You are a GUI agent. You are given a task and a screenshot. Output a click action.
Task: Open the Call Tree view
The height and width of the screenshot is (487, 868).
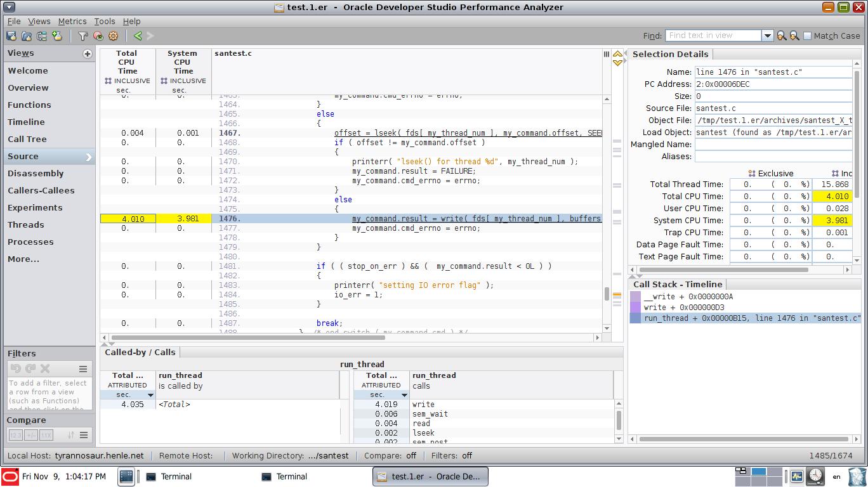pyautogui.click(x=49, y=140)
